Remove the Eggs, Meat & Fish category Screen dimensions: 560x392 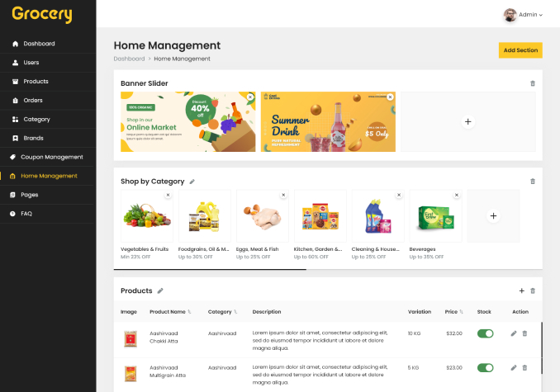[x=283, y=195]
